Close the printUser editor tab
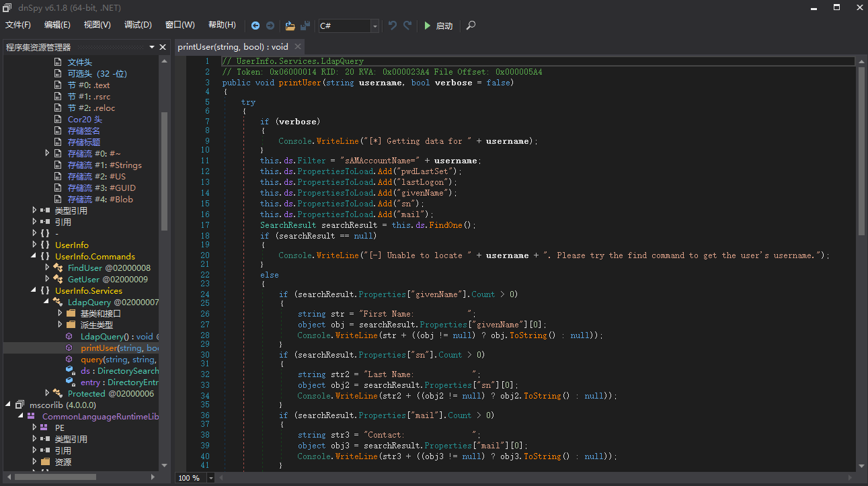 pos(297,47)
